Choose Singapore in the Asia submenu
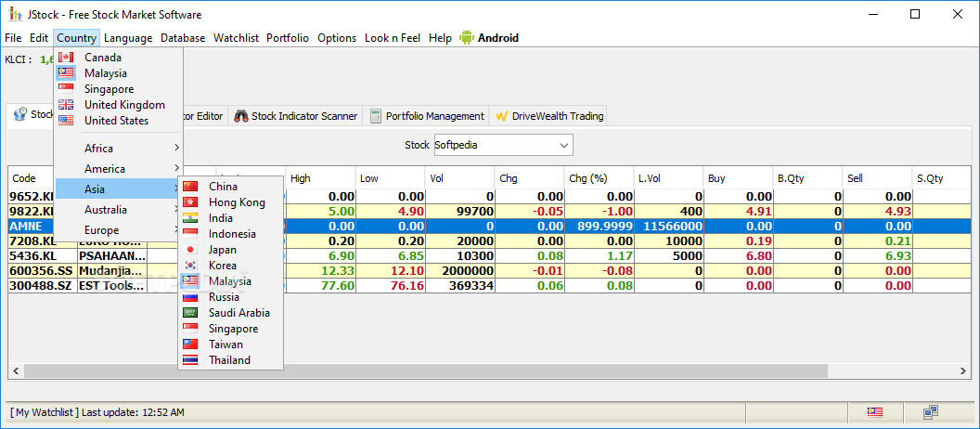 tap(231, 329)
